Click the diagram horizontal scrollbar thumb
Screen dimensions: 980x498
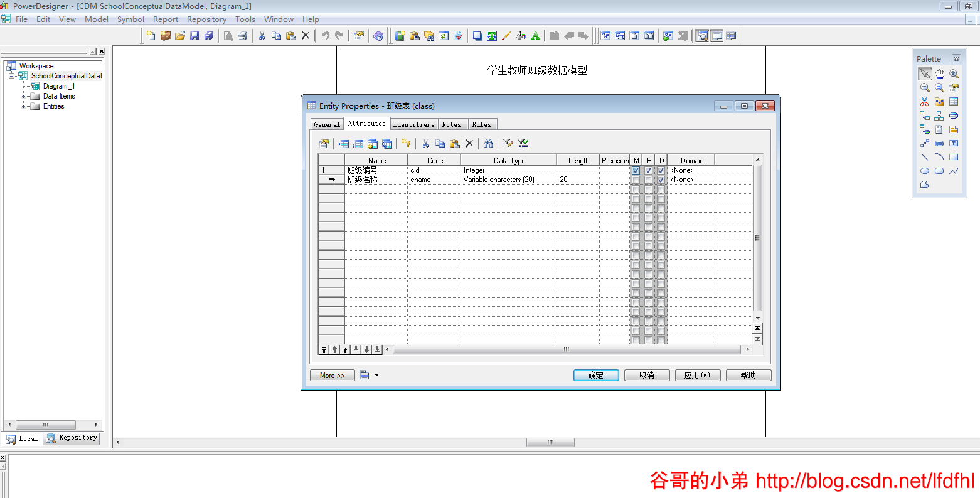pos(550,442)
